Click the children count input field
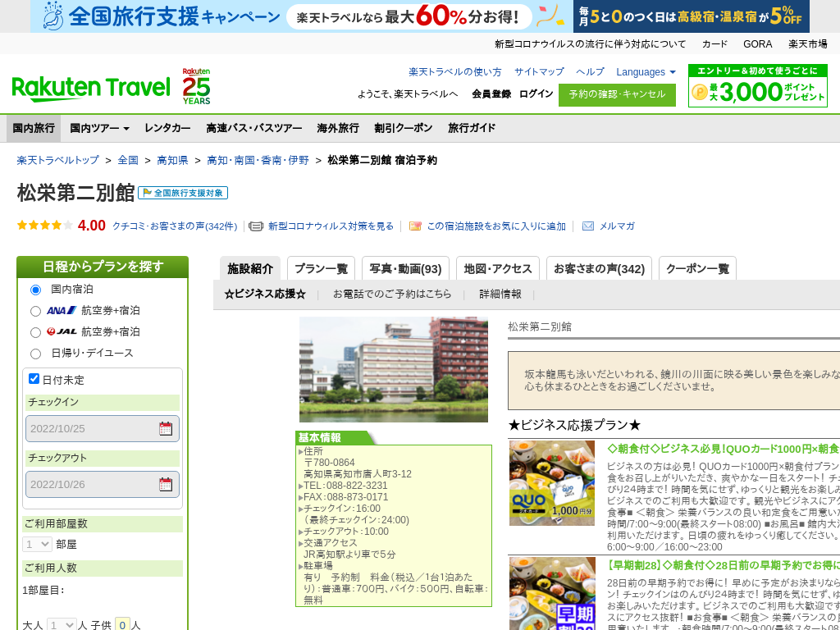Image resolution: width=840 pixels, height=630 pixels. click(x=122, y=624)
